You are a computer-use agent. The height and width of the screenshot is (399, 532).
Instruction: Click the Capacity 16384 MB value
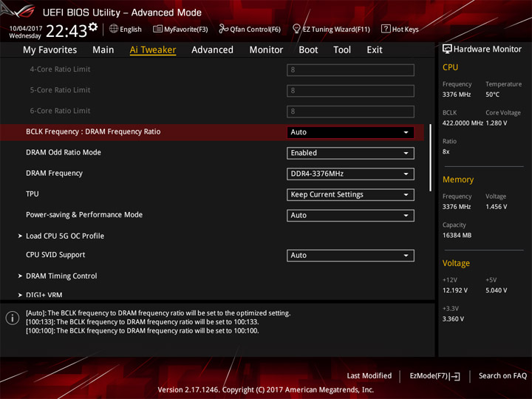click(x=457, y=235)
